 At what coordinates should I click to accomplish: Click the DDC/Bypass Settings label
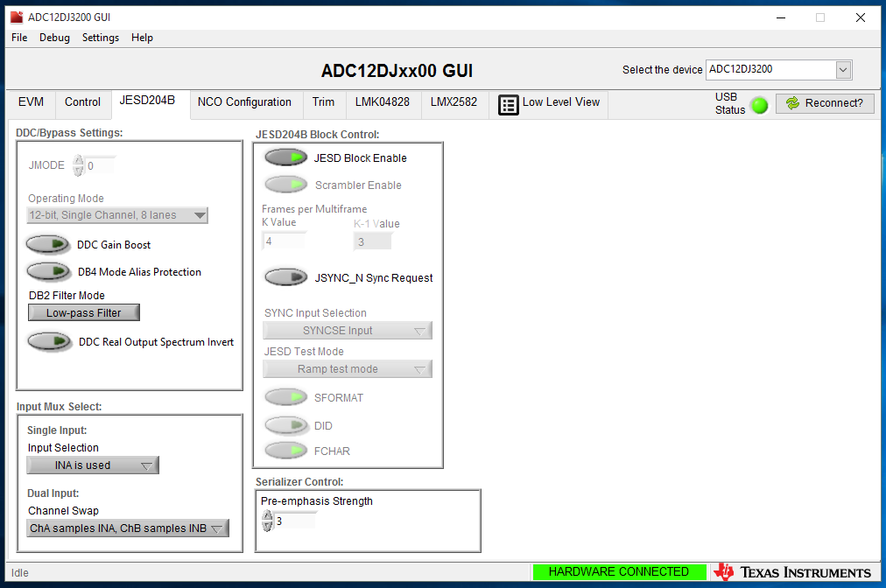pos(69,133)
